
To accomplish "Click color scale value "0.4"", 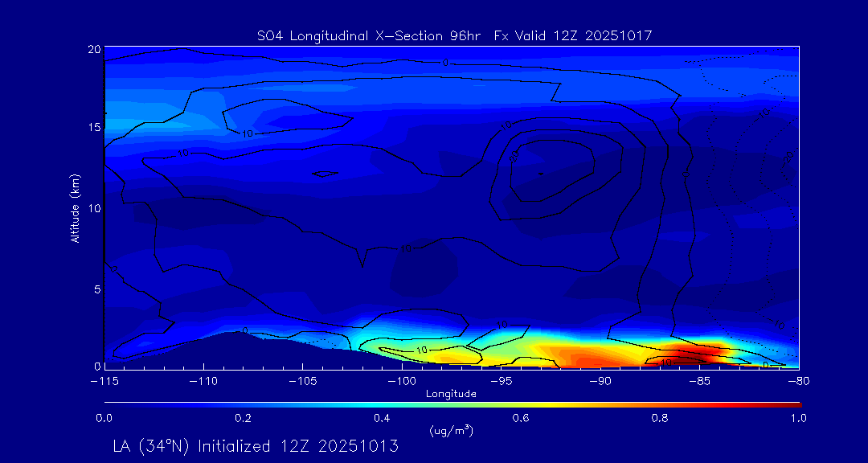I will point(382,419).
